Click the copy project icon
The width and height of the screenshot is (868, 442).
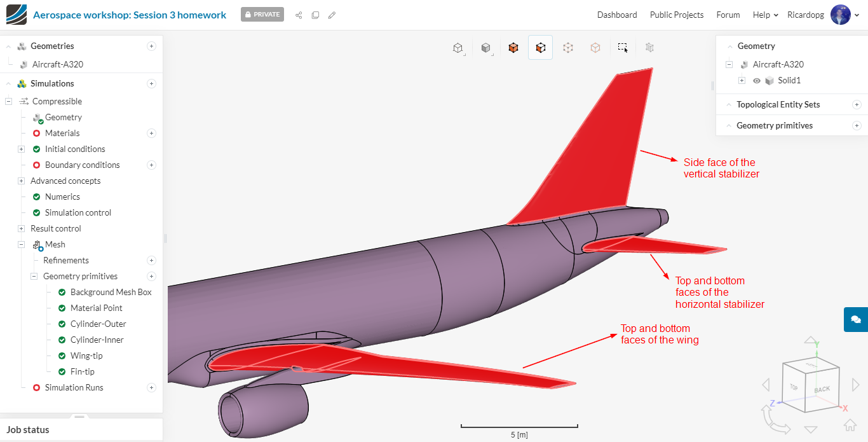(315, 15)
